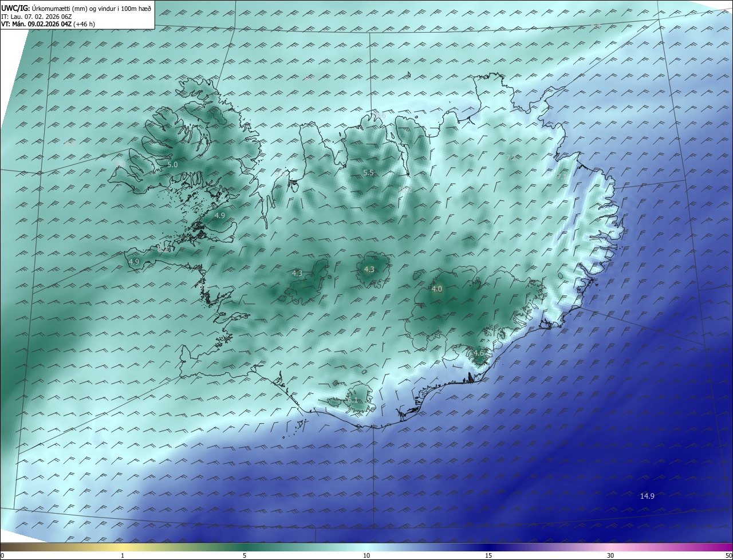The height and width of the screenshot is (560, 733).
Task: Click the "(+46 h)" forecast offset label
Action: click(85, 24)
